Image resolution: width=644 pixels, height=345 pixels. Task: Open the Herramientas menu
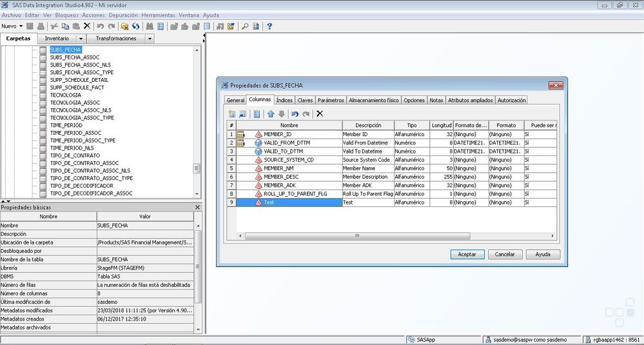click(x=158, y=14)
